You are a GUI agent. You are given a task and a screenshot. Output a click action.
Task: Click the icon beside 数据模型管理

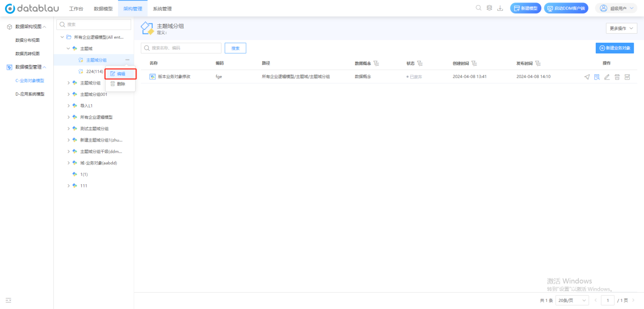[x=9, y=67]
